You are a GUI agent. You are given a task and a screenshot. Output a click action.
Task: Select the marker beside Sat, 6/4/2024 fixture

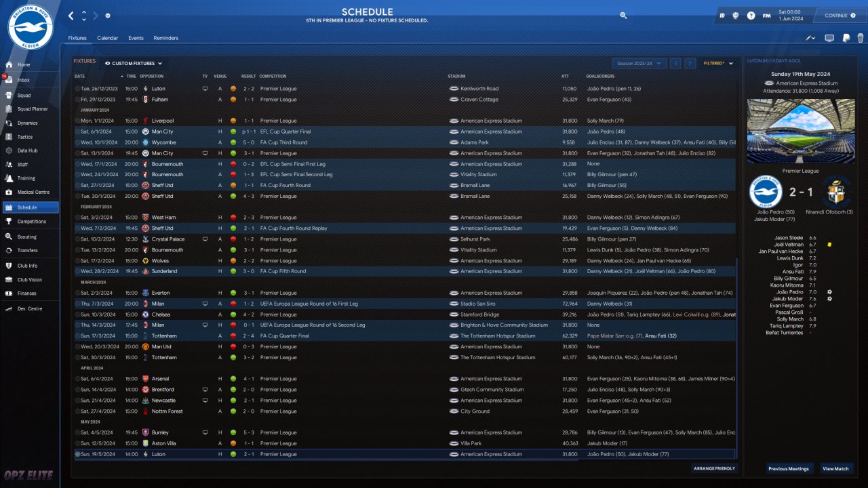[78, 379]
